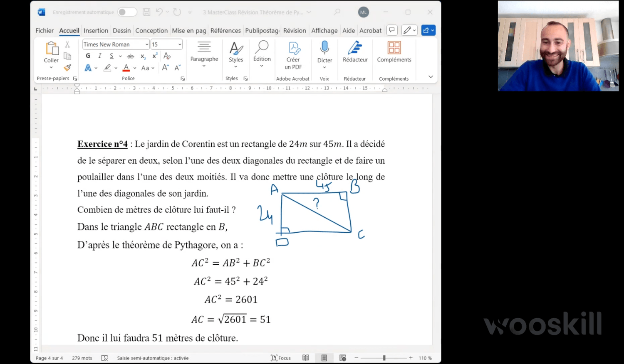This screenshot has width=624, height=364.
Task: Open the Rédacteur editor button
Action: tap(355, 52)
